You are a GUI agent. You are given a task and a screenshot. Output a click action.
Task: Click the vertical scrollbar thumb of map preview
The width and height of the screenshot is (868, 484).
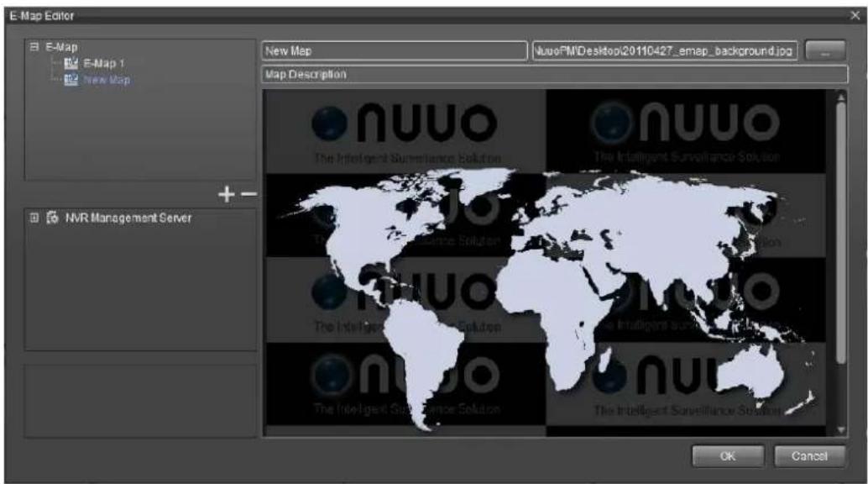click(x=841, y=233)
